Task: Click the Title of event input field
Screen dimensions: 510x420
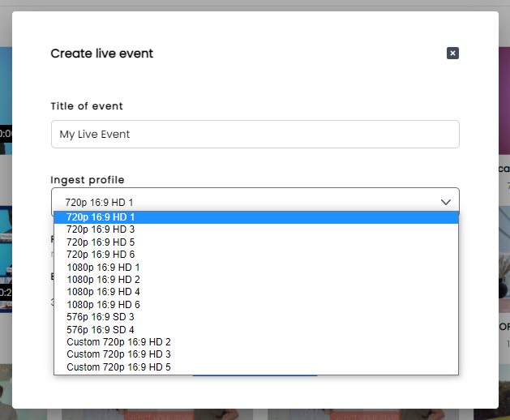Action: point(255,134)
